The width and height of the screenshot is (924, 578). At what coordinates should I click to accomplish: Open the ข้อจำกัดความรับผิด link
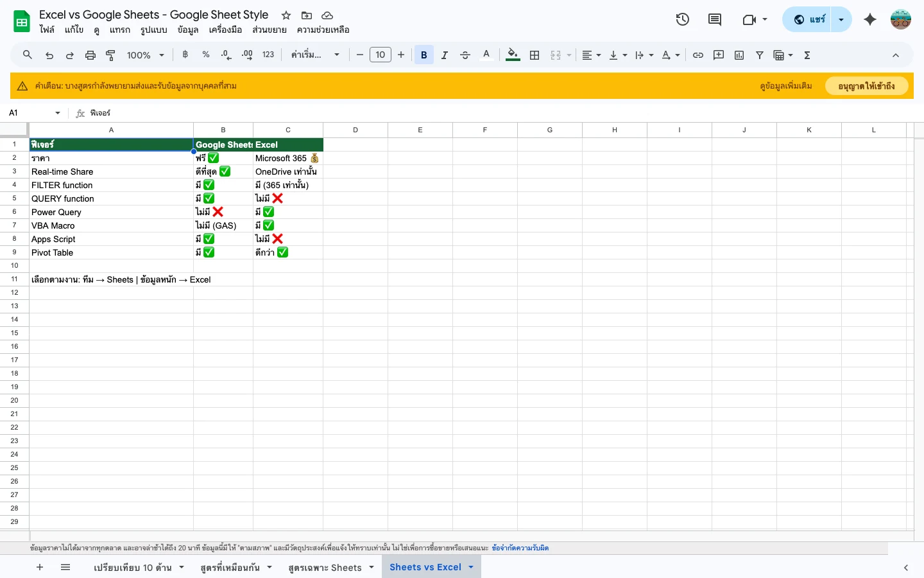(x=520, y=547)
